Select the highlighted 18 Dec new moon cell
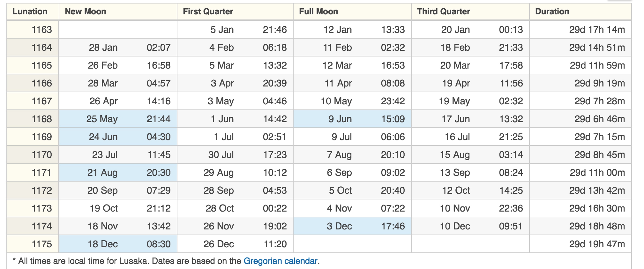Viewport: 644px width, 269px height. point(118,244)
